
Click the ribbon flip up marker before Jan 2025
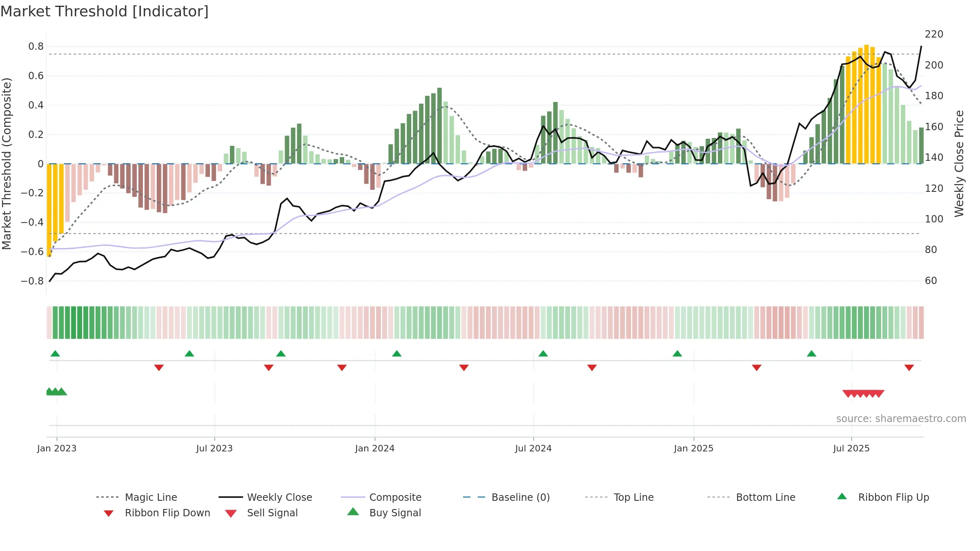(677, 353)
